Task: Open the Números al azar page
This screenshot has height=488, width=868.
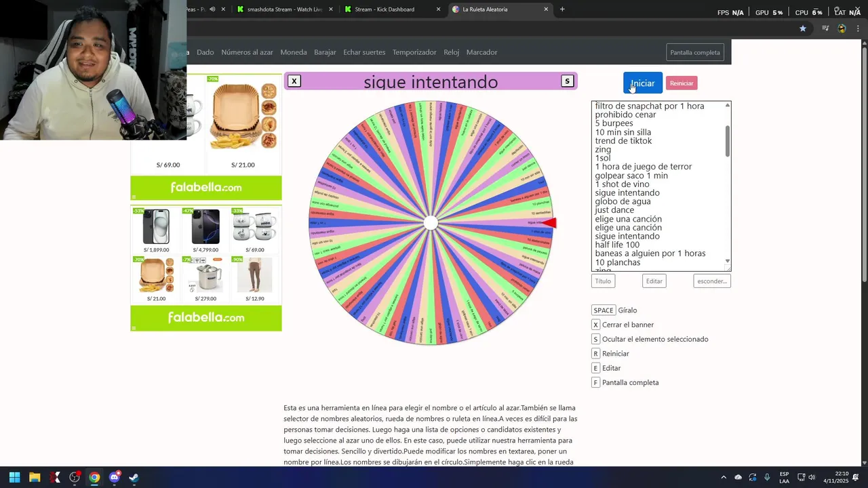Action: coord(247,52)
